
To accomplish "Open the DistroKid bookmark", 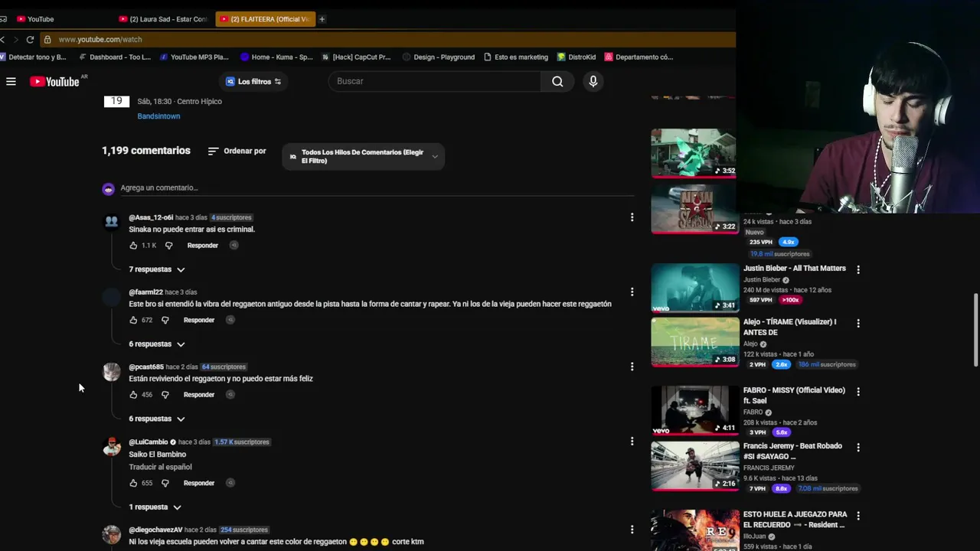I will [577, 57].
